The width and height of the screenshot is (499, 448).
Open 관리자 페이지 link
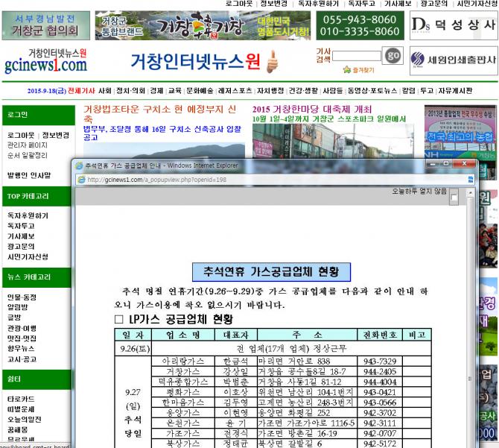pyautogui.click(x=28, y=145)
